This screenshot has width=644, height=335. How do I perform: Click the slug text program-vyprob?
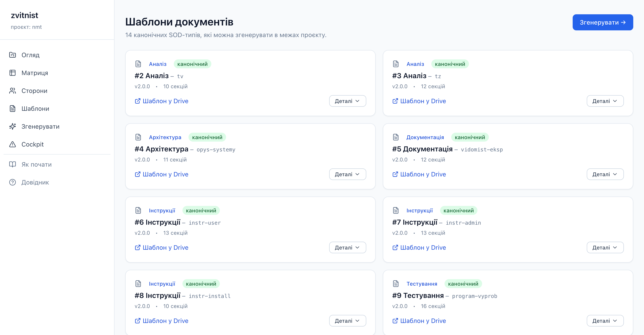click(x=475, y=296)
